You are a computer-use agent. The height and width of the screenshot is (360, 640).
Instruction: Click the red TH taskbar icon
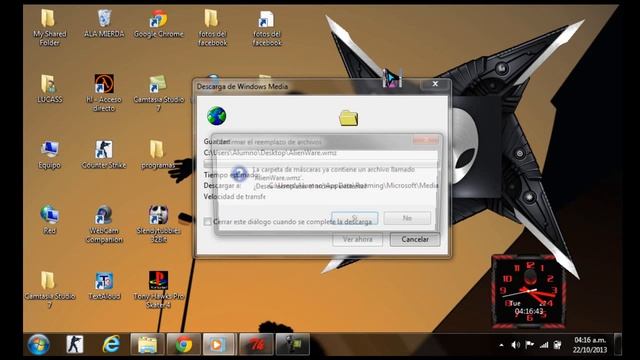256,344
